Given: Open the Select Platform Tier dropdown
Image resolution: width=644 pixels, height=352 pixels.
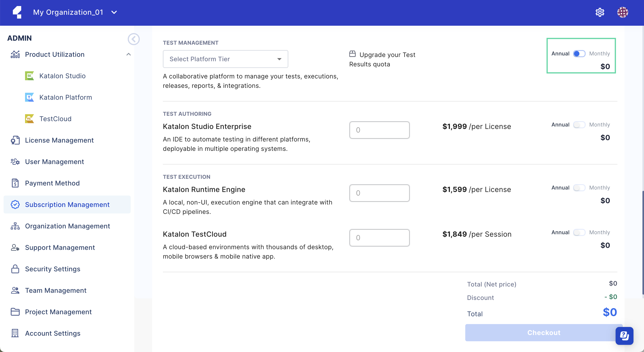Looking at the screenshot, I should pos(225,59).
